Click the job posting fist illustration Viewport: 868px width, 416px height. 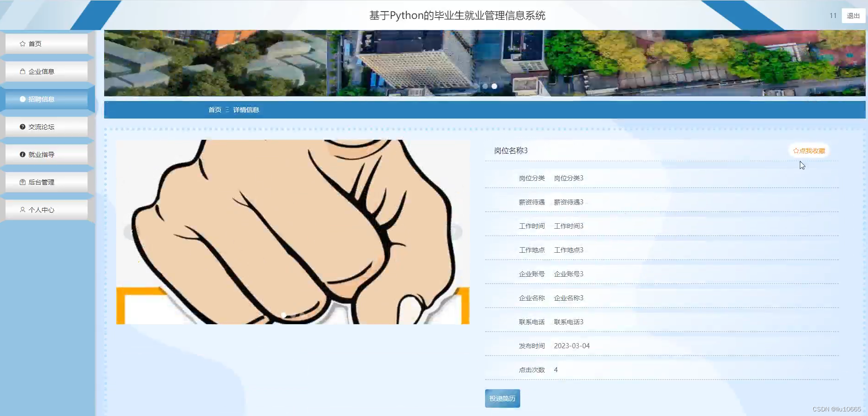[293, 232]
